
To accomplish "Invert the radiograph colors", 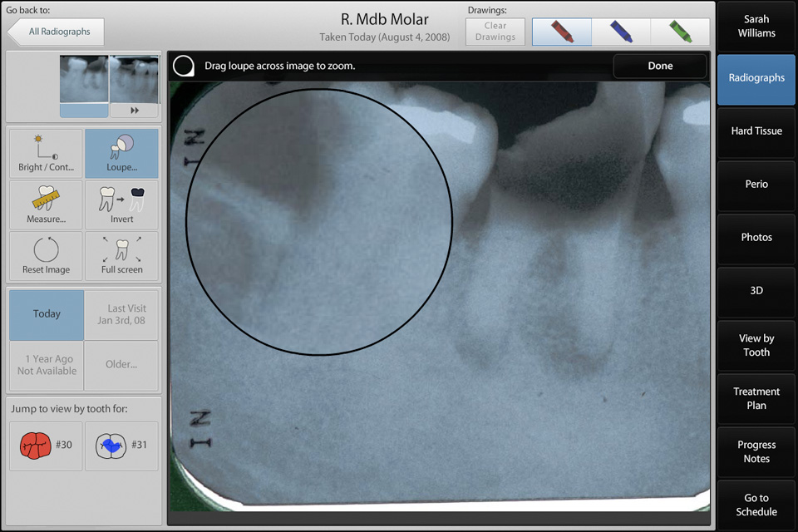I will tap(121, 205).
